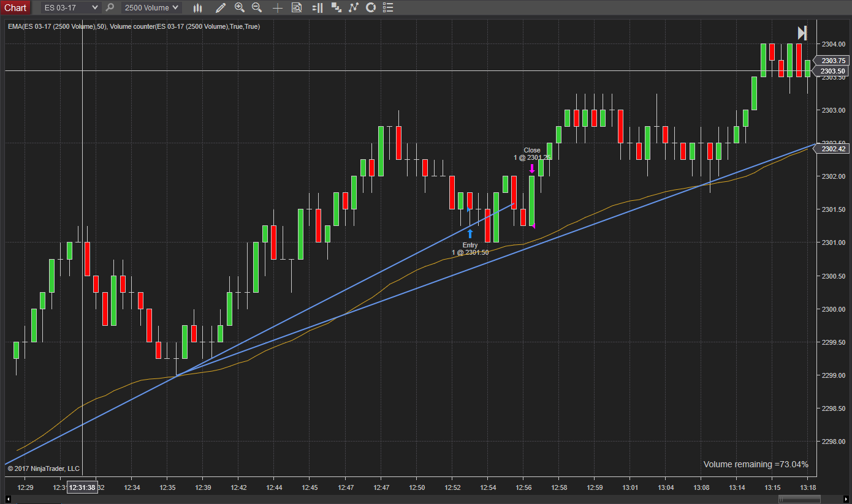
Task: Click the 2299.00 price axis label
Action: coord(833,375)
